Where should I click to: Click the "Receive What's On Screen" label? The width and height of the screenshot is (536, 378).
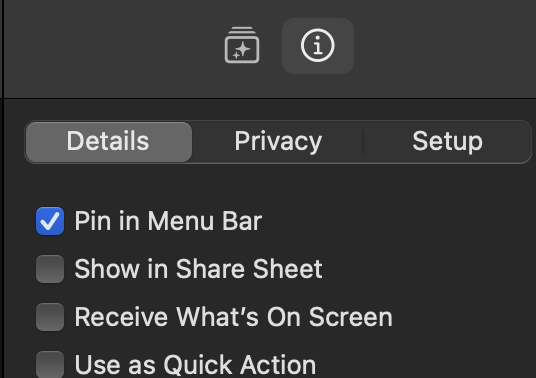[x=233, y=317]
